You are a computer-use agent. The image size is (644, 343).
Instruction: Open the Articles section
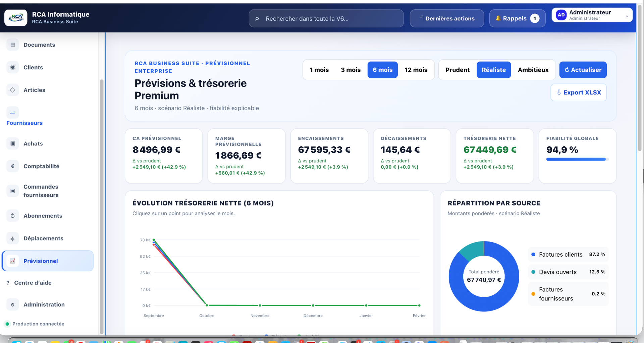(47, 90)
